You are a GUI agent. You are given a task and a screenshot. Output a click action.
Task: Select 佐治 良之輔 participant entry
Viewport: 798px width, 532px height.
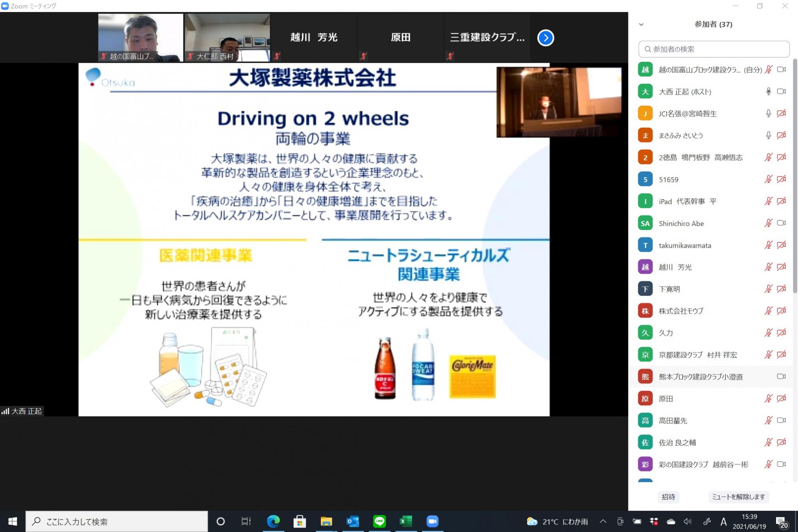pos(677,442)
